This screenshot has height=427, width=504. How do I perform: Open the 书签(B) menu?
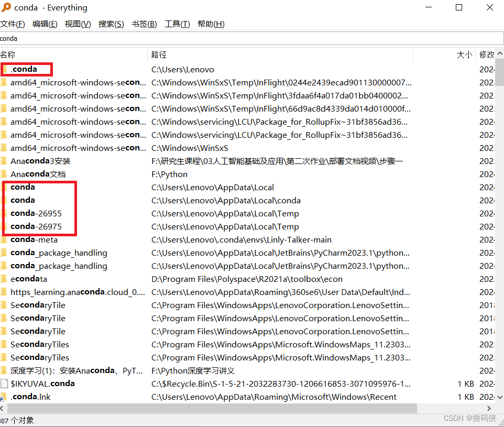[x=144, y=24]
